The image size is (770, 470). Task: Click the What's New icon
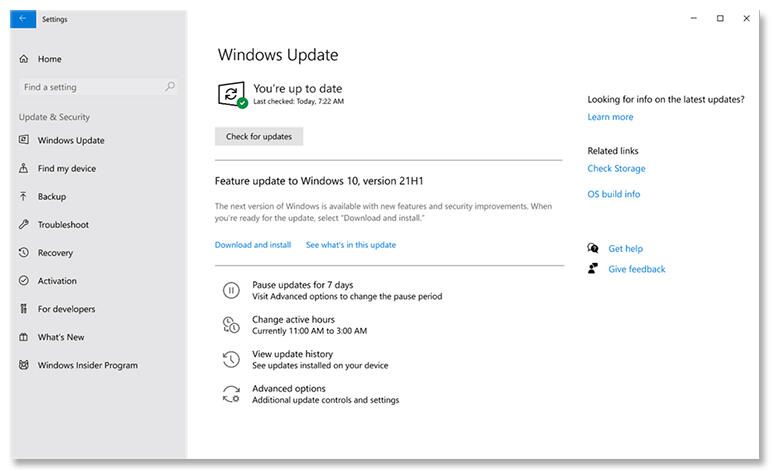point(24,337)
